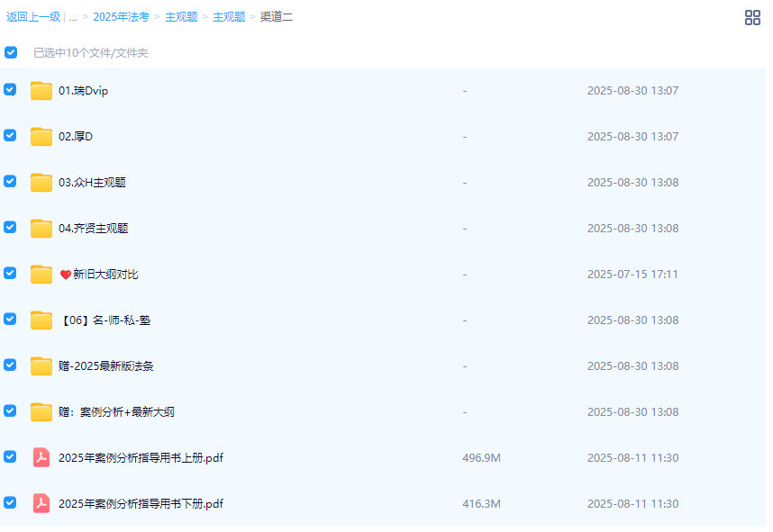Toggle the select-all checkbox in header
Viewport: 773px width, 532px height.
(11, 52)
